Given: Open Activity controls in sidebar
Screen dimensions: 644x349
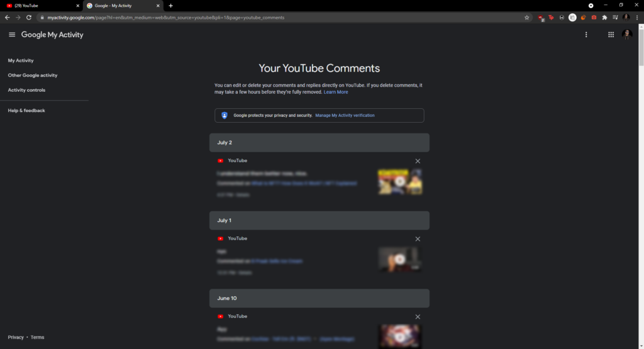Looking at the screenshot, I should click(26, 90).
